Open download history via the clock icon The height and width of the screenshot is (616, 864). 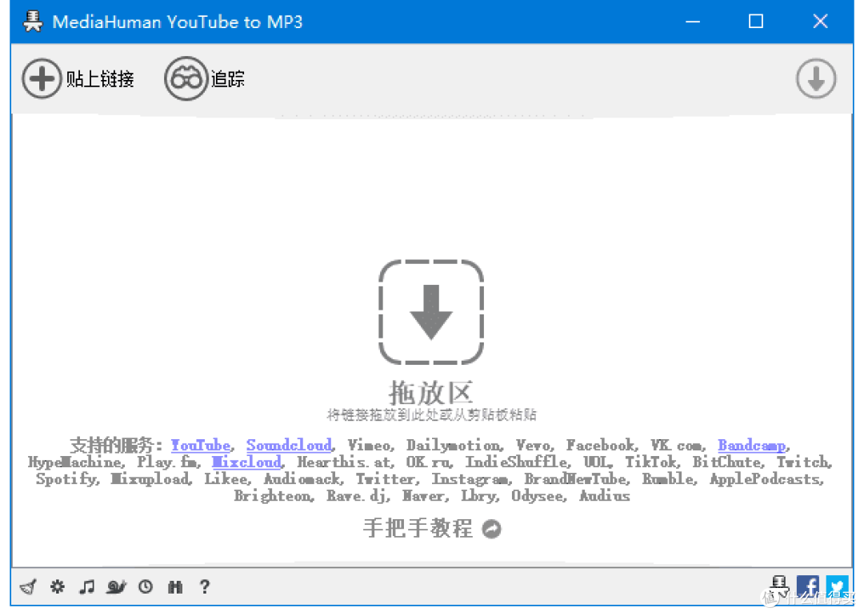[146, 586]
